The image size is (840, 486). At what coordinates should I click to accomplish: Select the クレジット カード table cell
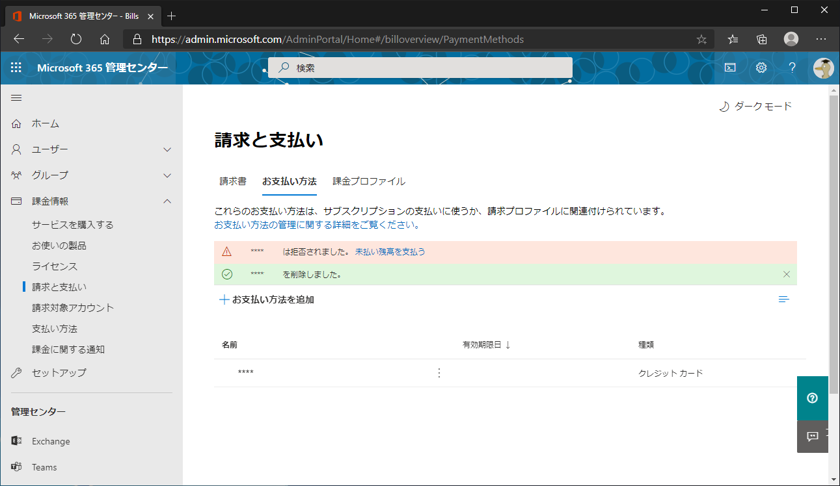(670, 373)
